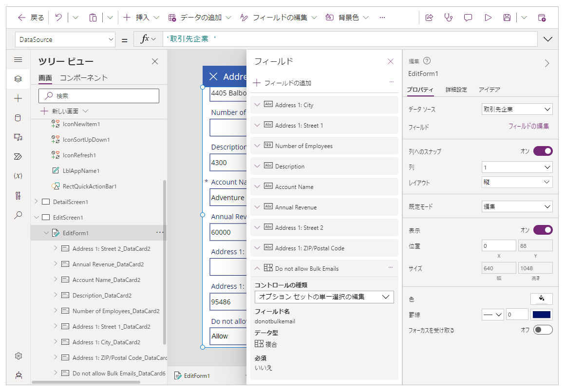Click フィールドの追加 button

click(282, 83)
